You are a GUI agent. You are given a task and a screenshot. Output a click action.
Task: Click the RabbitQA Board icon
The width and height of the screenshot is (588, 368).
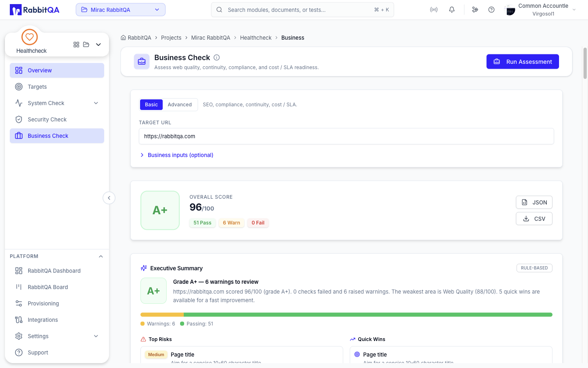point(19,287)
